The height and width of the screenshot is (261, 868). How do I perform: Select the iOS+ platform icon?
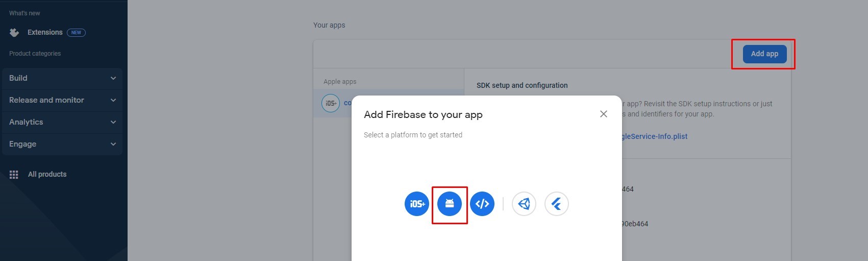click(x=417, y=204)
